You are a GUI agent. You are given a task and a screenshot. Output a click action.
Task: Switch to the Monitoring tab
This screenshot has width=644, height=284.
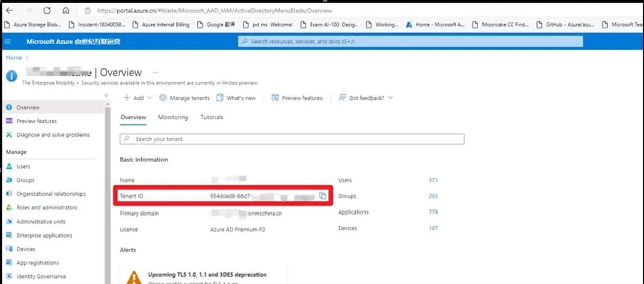click(x=173, y=117)
